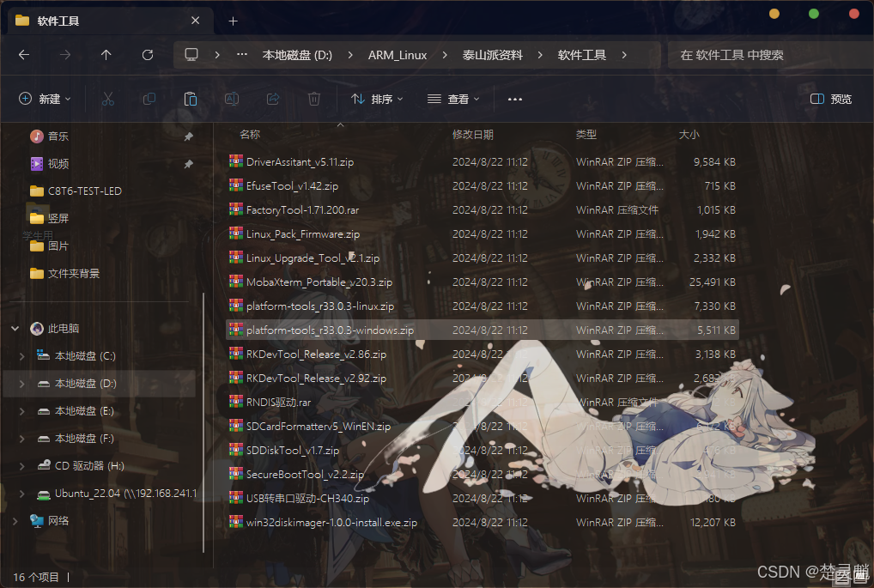
Task: Refresh the current folder view
Action: click(x=148, y=55)
